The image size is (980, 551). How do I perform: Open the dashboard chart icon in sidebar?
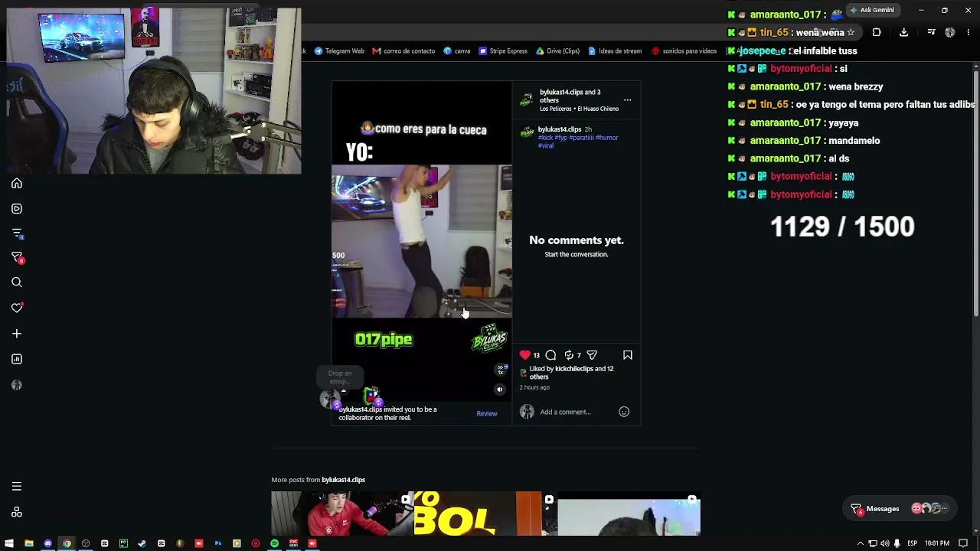[x=17, y=359]
